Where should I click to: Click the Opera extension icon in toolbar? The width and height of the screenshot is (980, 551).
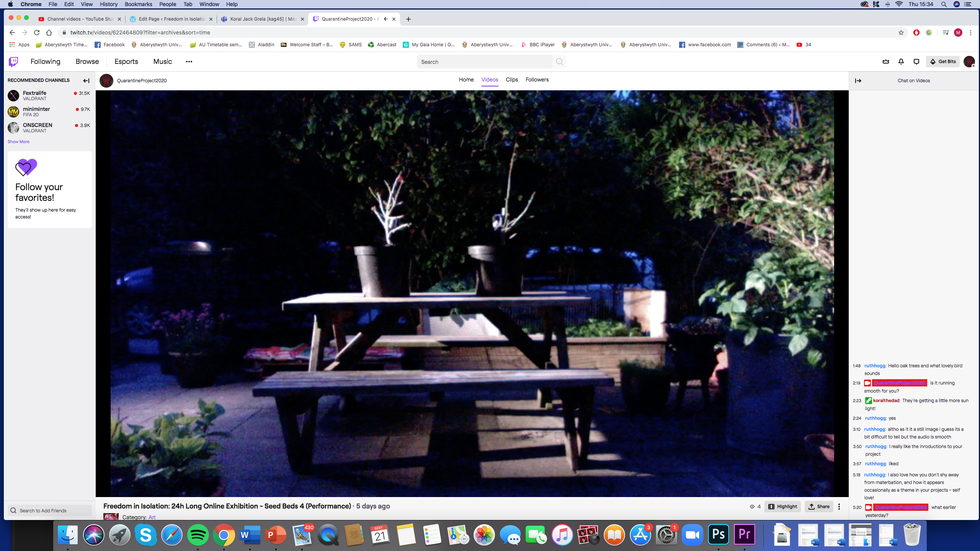click(x=916, y=33)
